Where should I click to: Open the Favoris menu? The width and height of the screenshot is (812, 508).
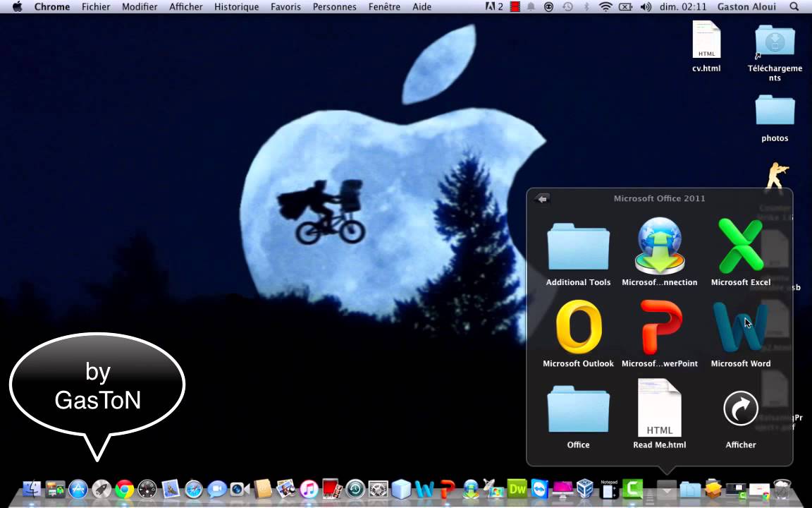pyautogui.click(x=286, y=7)
